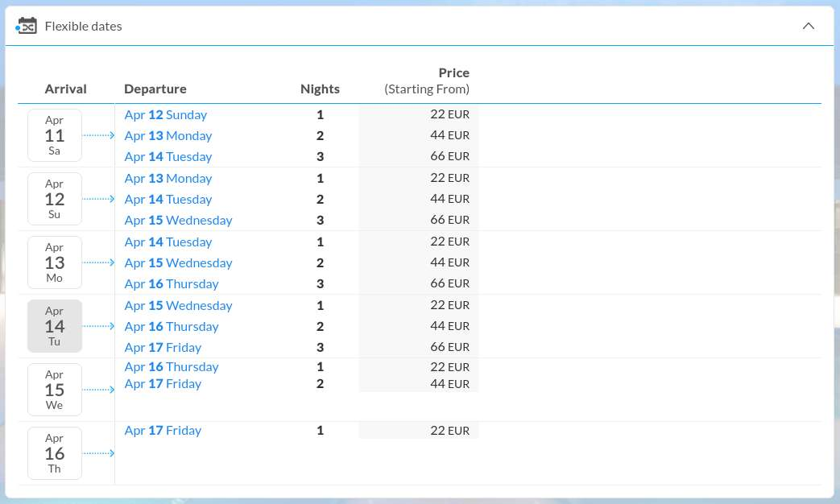Click the dotted arrow beside Apr 13 arrival

pos(99,262)
